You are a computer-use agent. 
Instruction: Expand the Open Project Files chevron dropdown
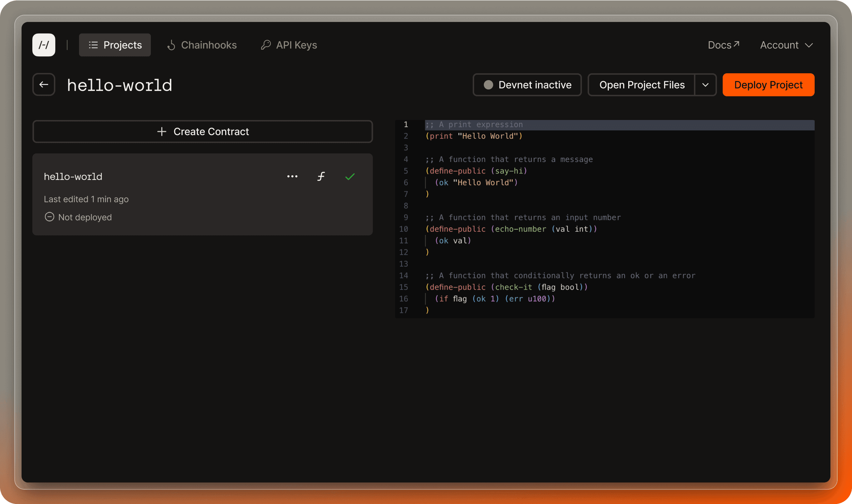pos(705,85)
